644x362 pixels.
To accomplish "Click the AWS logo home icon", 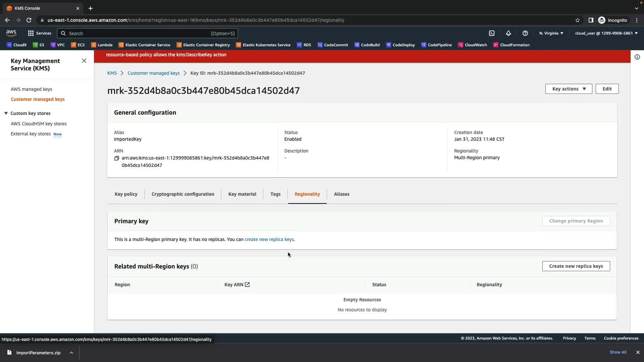I will coord(11,33).
